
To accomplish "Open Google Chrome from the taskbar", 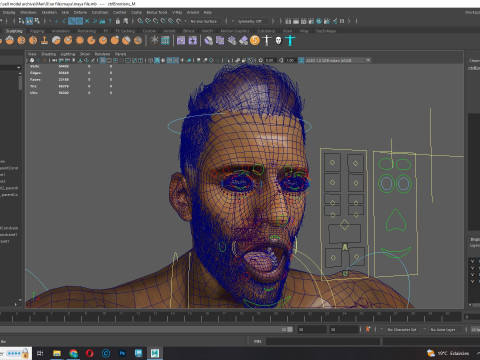I will pyautogui.click(x=73, y=353).
